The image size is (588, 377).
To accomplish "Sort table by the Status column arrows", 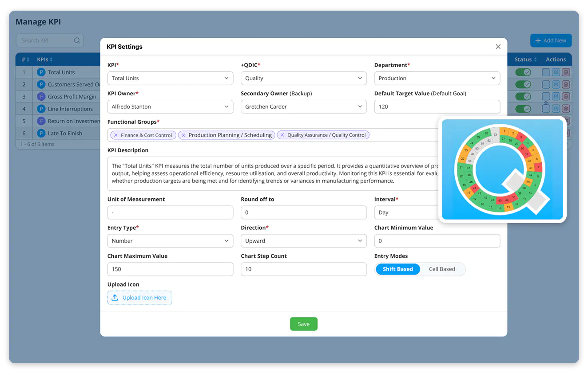I will click(535, 60).
